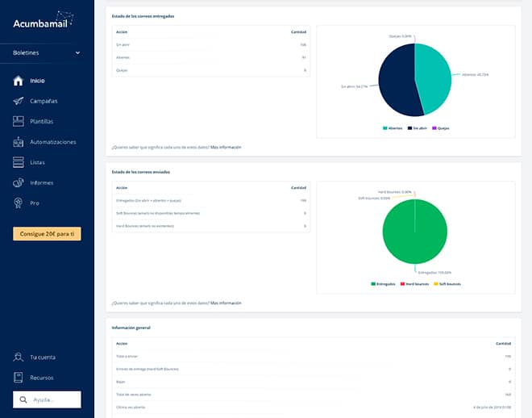Screen dimensions: 532x418
Task: Open the Informes reports icon
Action: (19, 182)
